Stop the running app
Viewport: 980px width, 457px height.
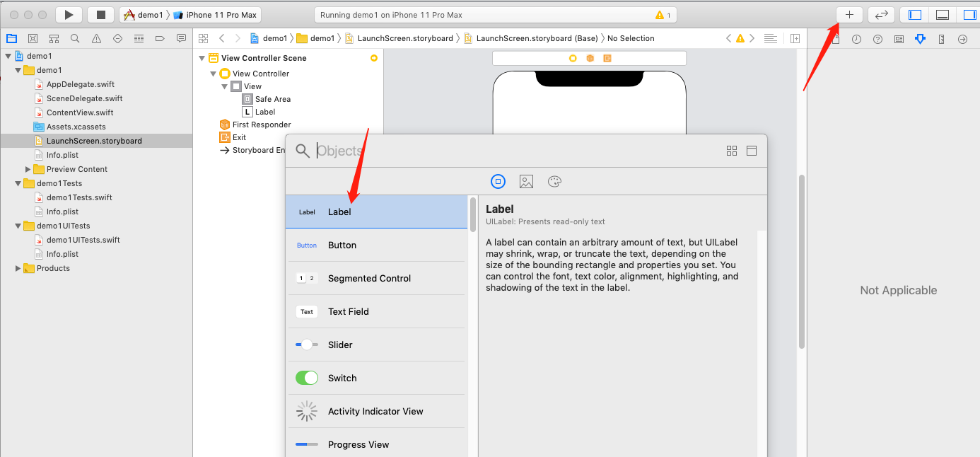click(101, 14)
